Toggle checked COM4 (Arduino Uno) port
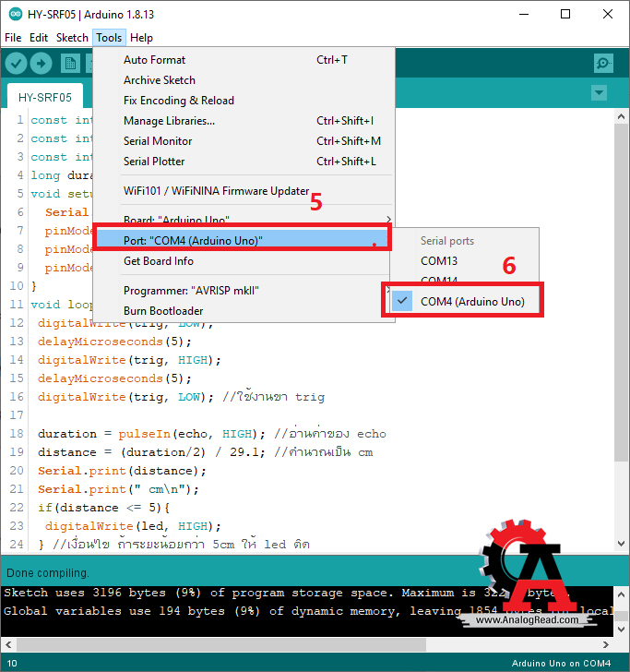 (x=465, y=301)
